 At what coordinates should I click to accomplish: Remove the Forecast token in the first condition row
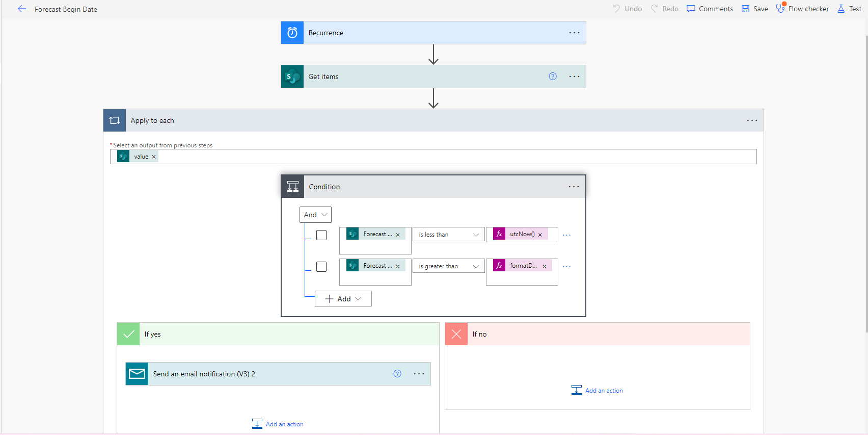[x=398, y=235]
